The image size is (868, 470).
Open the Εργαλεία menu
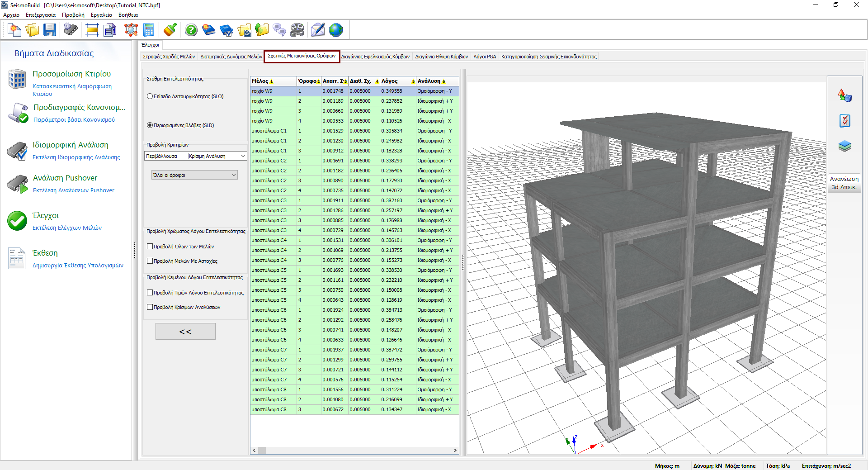click(x=101, y=15)
